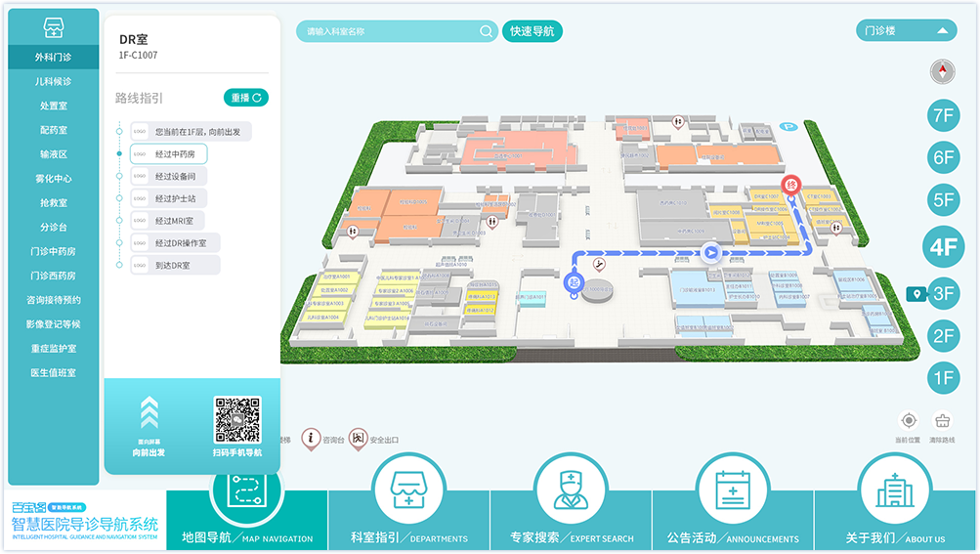
Task: Click the magnifier icon in search box
Action: [x=486, y=31]
